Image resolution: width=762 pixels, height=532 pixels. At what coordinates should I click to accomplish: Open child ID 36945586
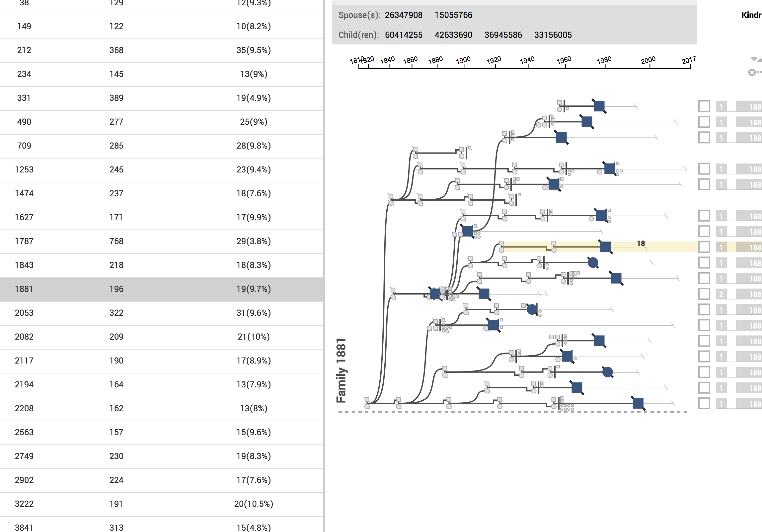(x=503, y=35)
